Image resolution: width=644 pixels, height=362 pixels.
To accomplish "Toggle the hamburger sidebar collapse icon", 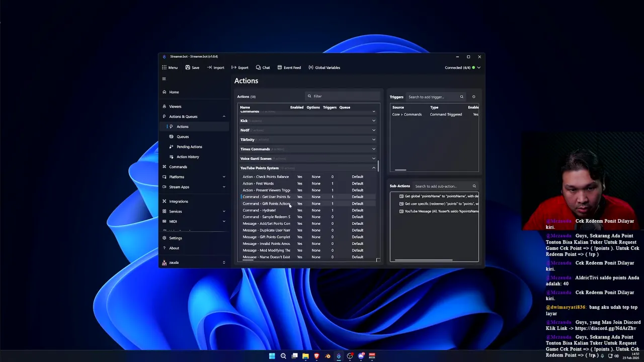I will coord(164,78).
